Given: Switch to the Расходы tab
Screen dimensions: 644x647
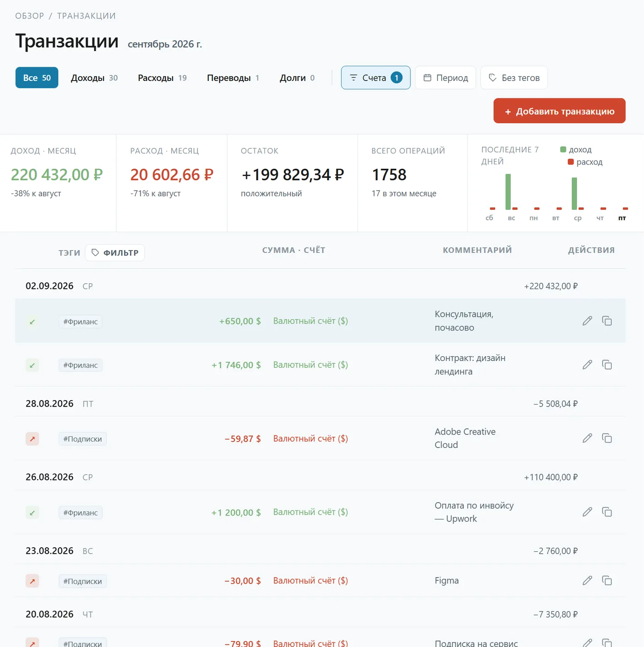Looking at the screenshot, I should point(162,78).
